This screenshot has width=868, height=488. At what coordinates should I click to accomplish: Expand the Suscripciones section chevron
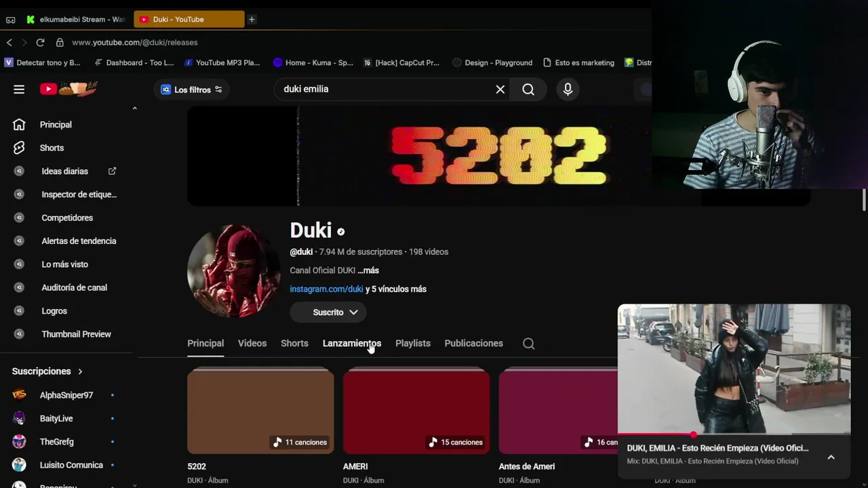[80, 371]
